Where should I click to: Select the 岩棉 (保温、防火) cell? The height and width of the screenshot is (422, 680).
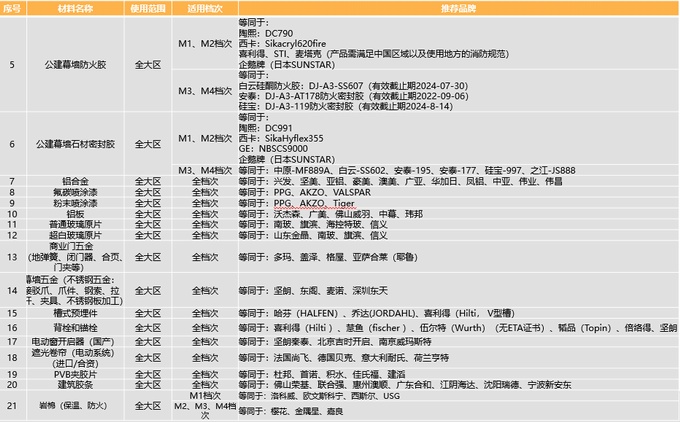pyautogui.click(x=74, y=404)
